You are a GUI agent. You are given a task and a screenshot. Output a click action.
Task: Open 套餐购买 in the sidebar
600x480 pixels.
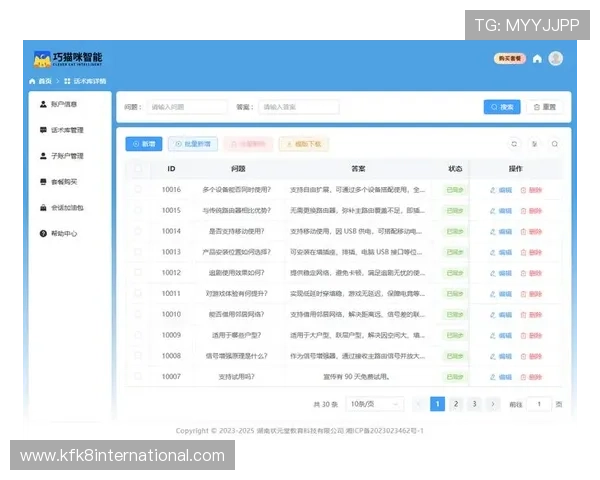point(59,182)
